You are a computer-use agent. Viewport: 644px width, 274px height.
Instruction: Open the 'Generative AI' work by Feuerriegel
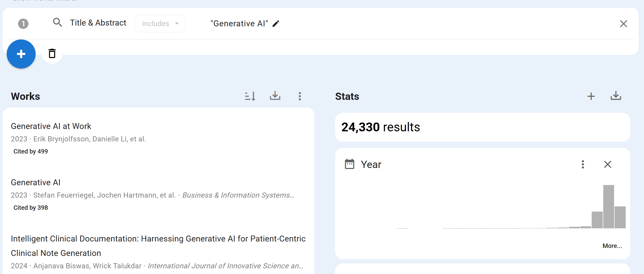[36, 182]
